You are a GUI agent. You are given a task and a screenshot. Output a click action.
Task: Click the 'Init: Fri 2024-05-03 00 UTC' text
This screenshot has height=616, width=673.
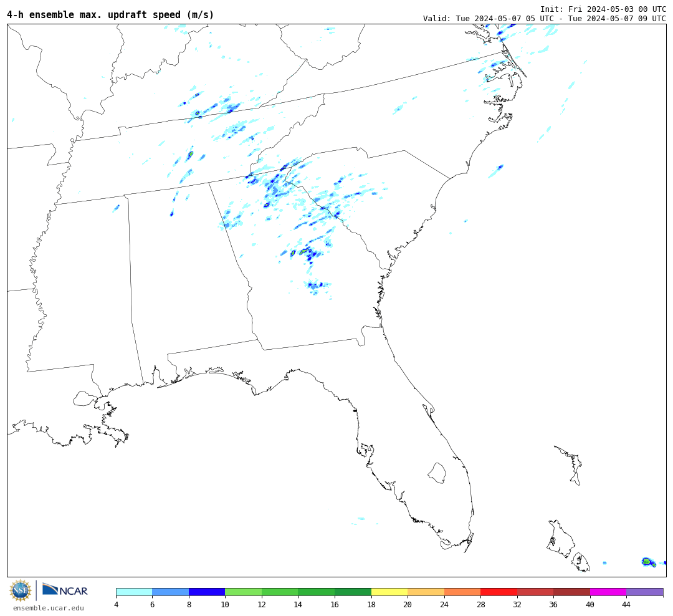pyautogui.click(x=603, y=9)
